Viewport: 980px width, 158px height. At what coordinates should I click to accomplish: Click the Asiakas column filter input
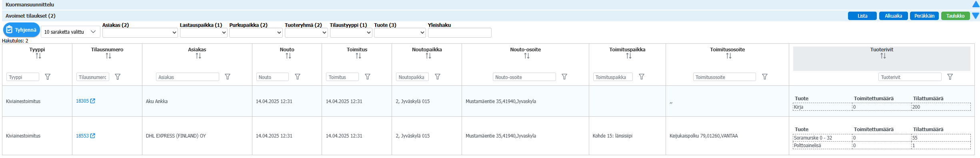click(188, 77)
